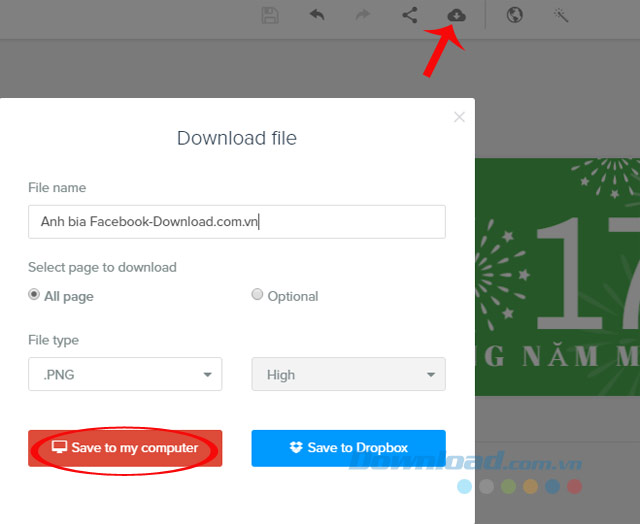Viewport: 640px width, 524px height.
Task: Click the redo arrow icon
Action: 363,15
